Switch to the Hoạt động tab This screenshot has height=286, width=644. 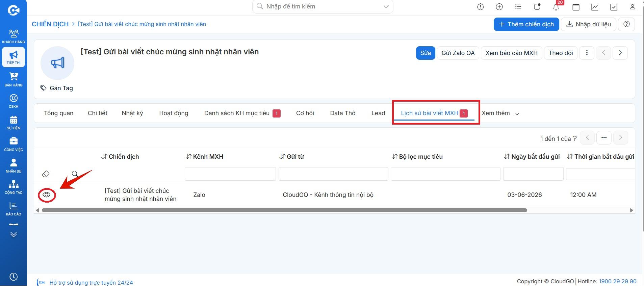coord(174,113)
